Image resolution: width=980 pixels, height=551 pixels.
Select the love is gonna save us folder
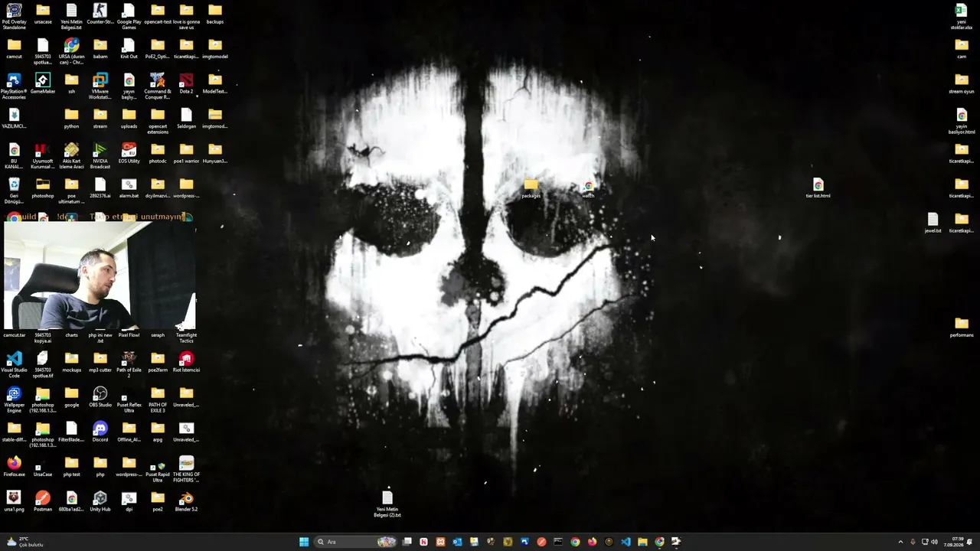[x=186, y=17]
